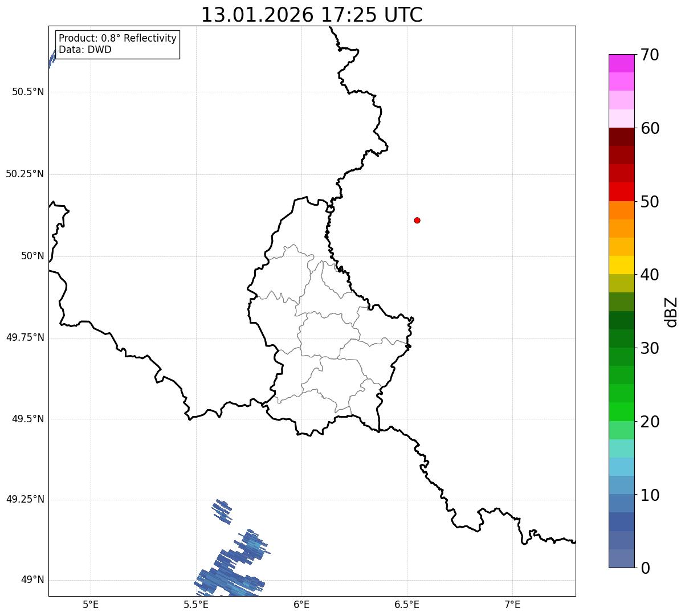The image size is (685, 616).
Task: Click the 50.25°N latitude label
Action: (25, 174)
